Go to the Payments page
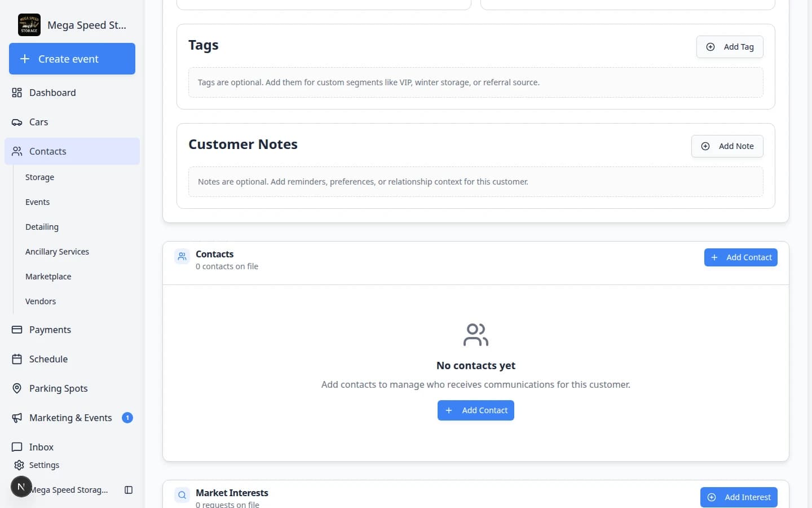812x508 pixels. [x=72, y=330]
